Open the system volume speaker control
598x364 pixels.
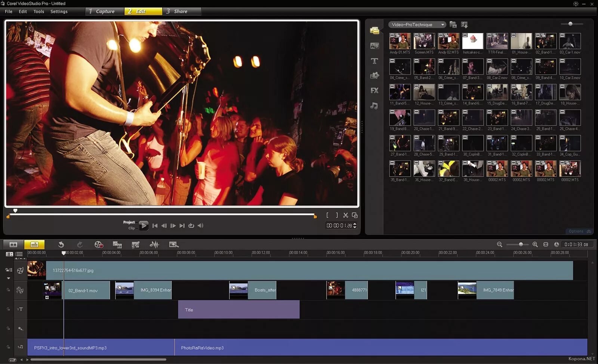(201, 225)
